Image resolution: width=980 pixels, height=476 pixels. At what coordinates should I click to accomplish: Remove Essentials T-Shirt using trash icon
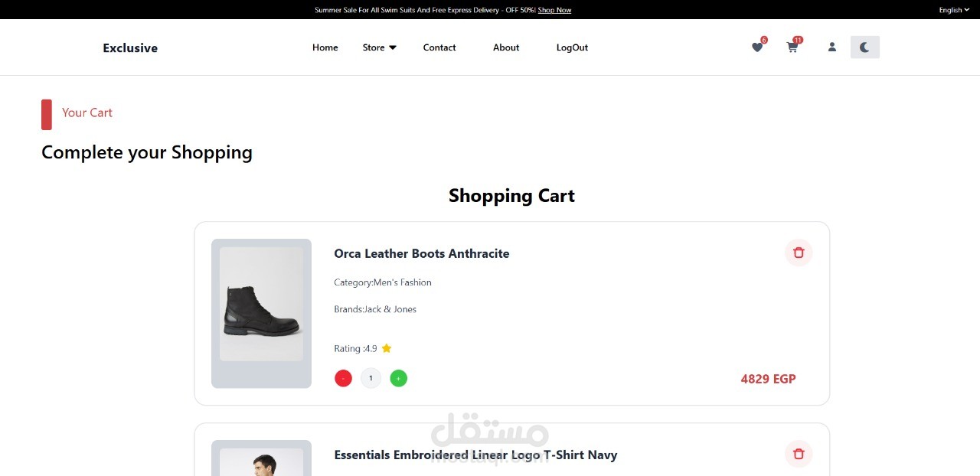799,454
